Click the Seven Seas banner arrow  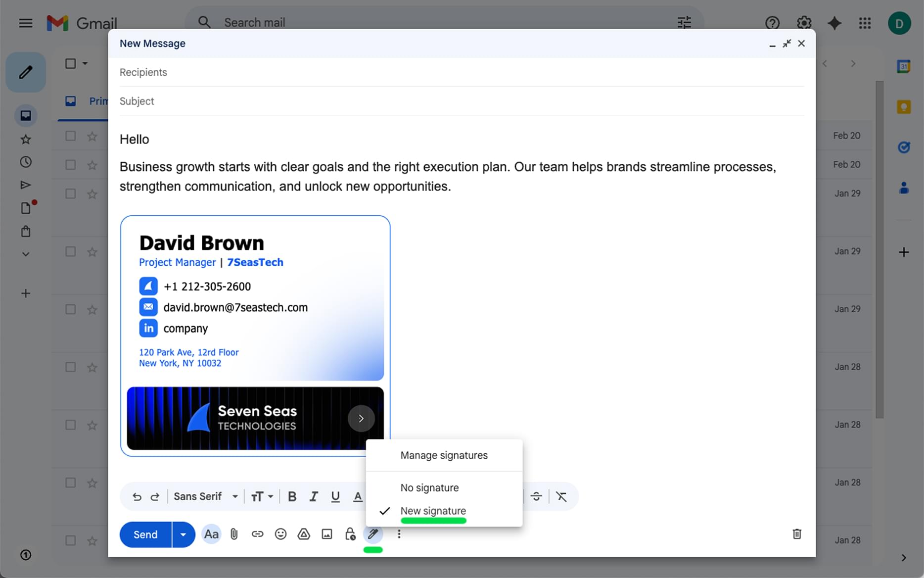(361, 419)
